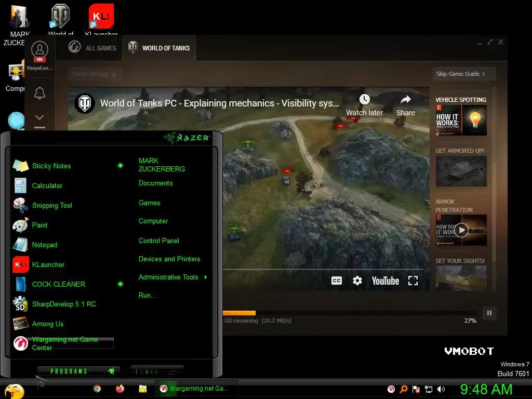Open PROGRAMS list in start menu
Image resolution: width=532 pixels, height=399 pixels.
78,371
